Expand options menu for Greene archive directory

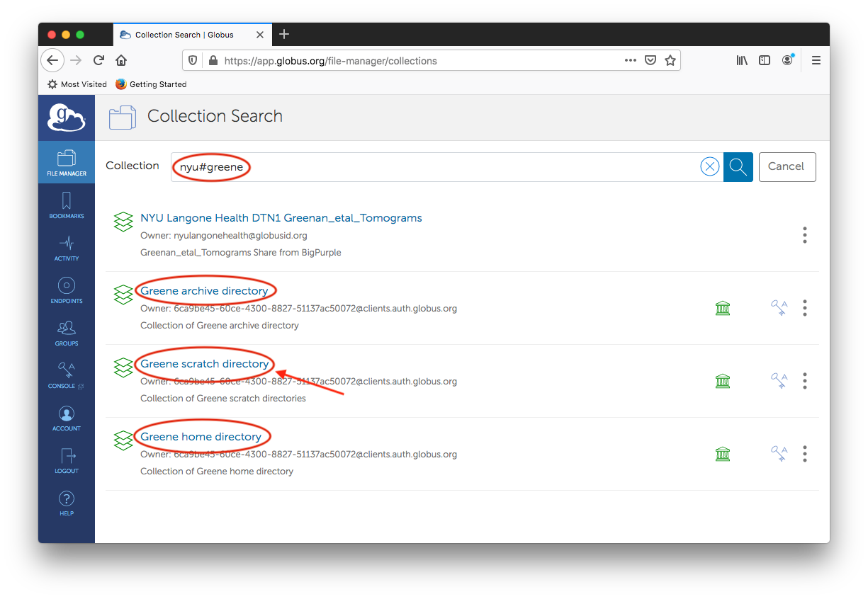tap(804, 308)
